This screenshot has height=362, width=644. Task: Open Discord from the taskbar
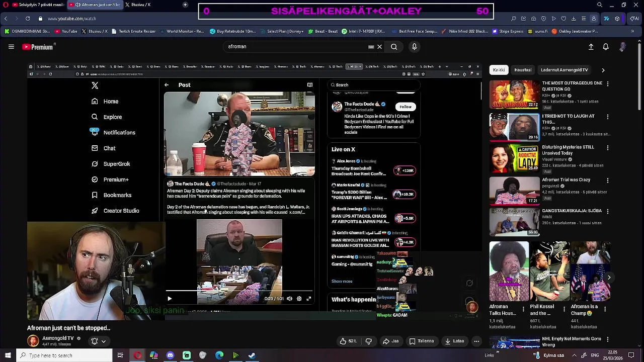(x=170, y=355)
